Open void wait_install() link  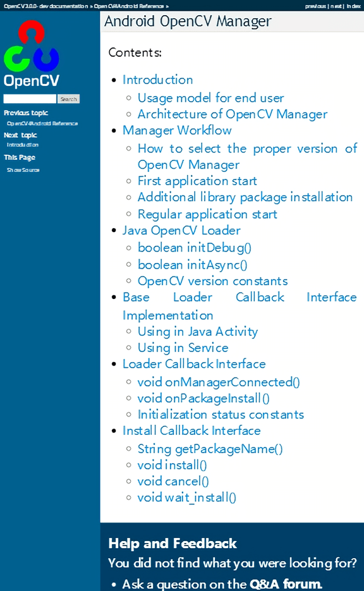pyautogui.click(x=187, y=497)
